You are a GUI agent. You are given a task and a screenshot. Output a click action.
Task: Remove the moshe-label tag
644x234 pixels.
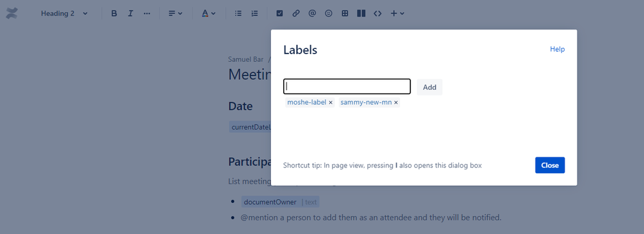330,102
